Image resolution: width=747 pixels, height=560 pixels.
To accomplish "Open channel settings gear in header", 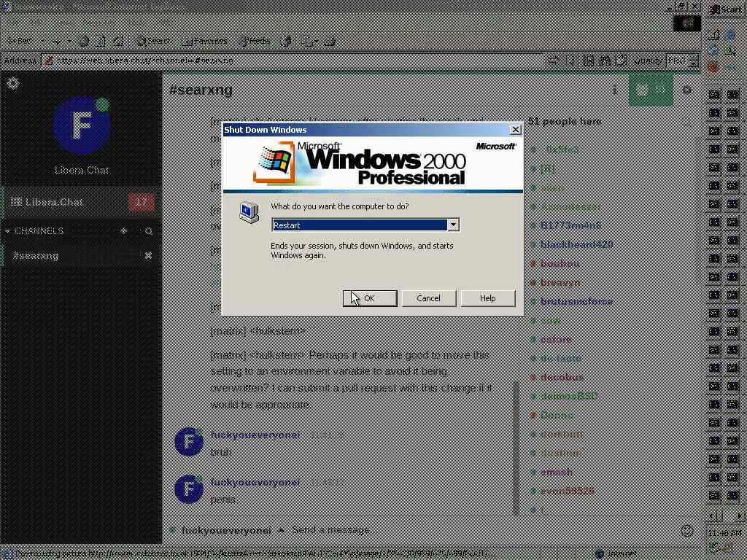I will coord(686,90).
